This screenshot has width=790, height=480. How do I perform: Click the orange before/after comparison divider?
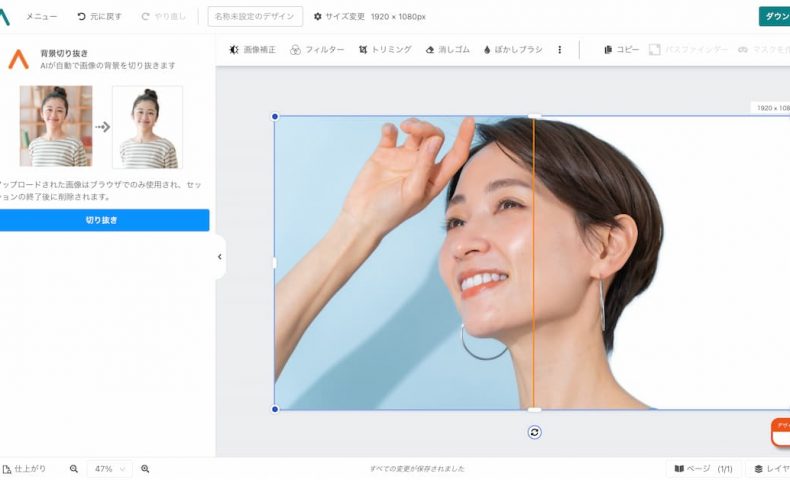pos(534,260)
